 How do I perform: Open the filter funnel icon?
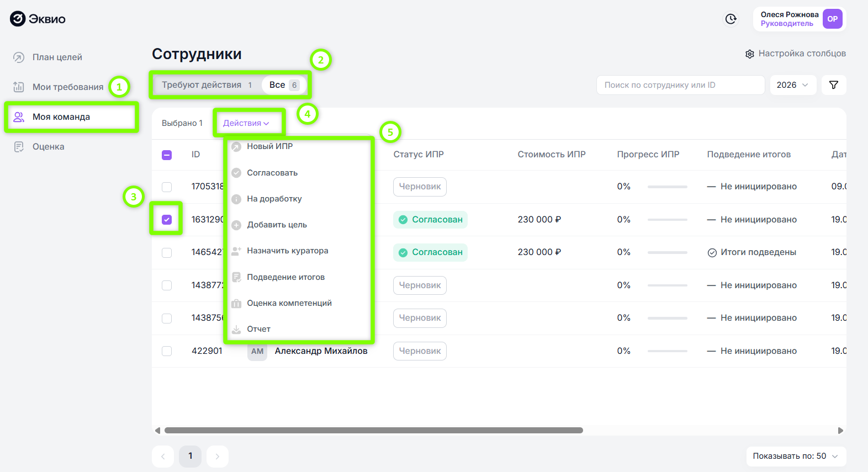click(834, 85)
